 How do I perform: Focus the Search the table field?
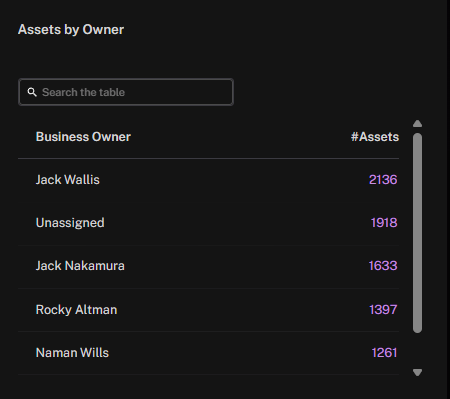126,92
